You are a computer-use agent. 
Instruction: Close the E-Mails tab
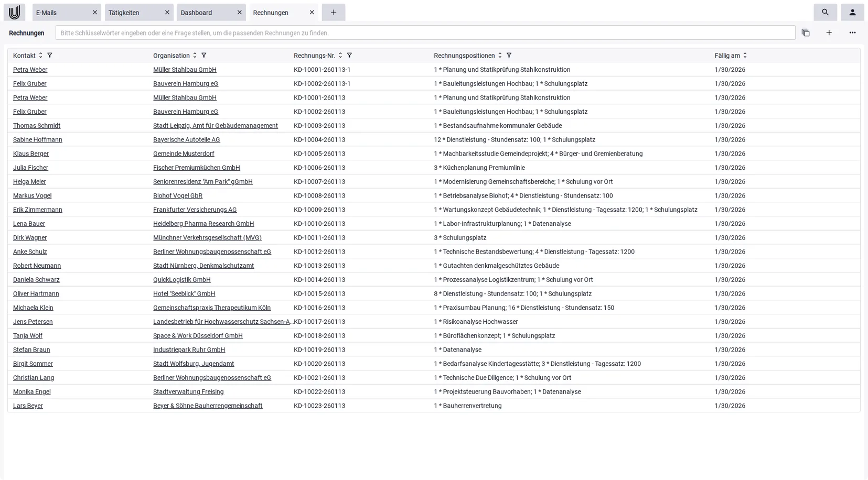click(x=95, y=12)
